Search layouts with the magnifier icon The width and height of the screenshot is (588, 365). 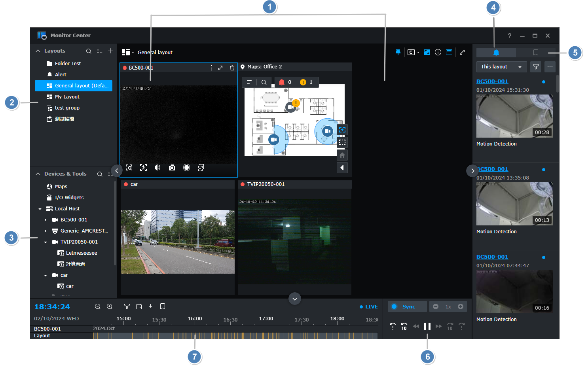89,51
